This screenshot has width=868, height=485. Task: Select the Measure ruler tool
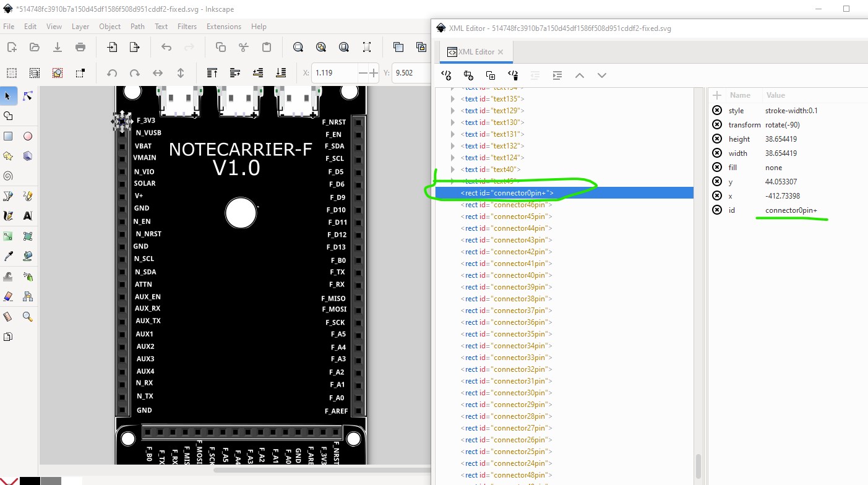[x=8, y=317]
